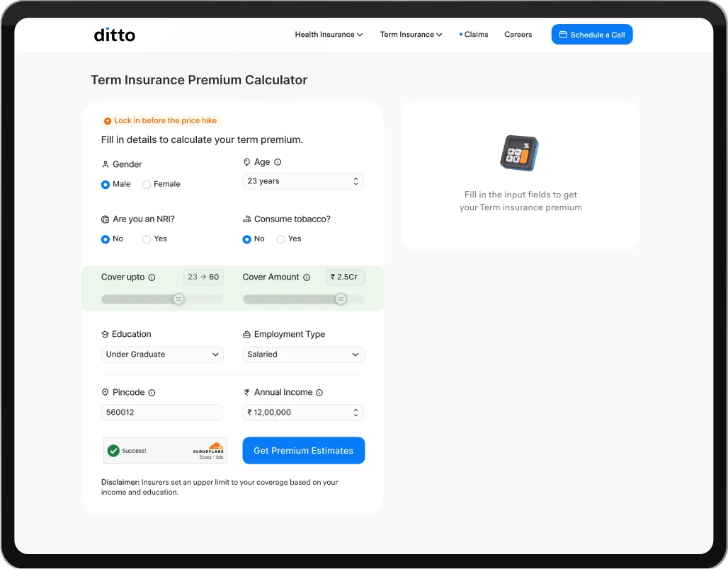Click the Age info icon

tap(278, 162)
